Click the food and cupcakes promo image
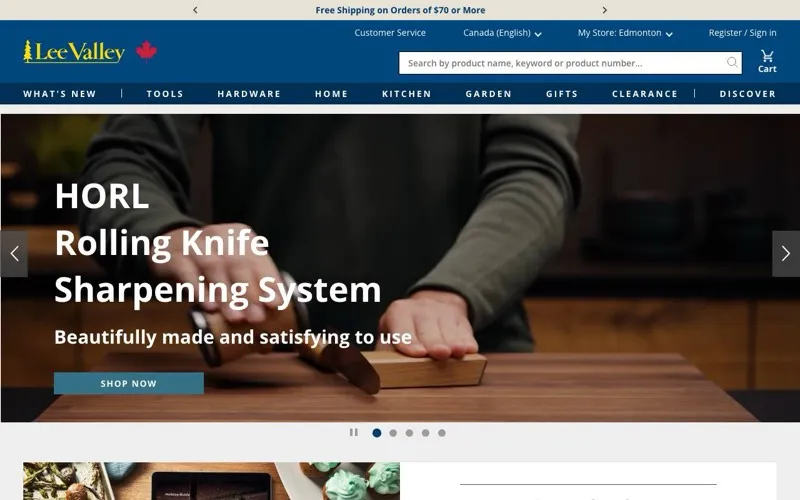The width and height of the screenshot is (800, 500). coord(211,481)
